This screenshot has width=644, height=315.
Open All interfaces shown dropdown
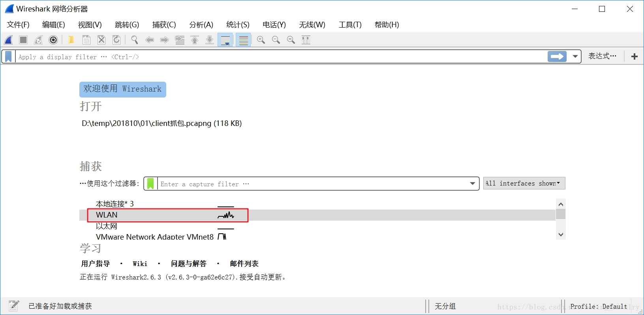(x=524, y=183)
